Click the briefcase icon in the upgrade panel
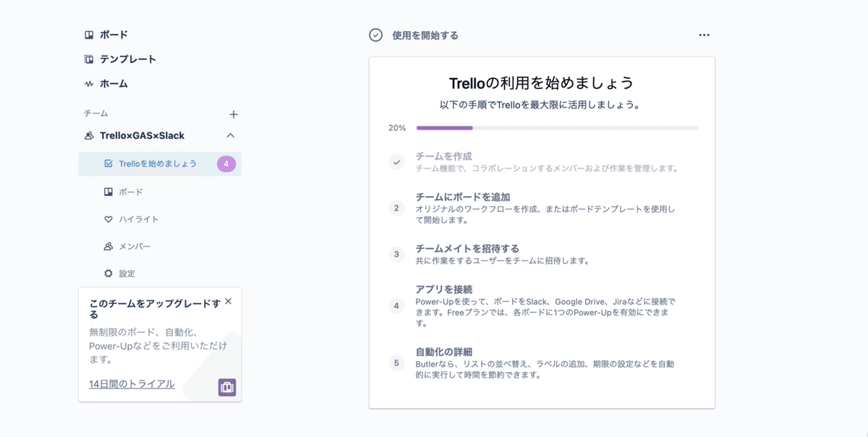868x437 pixels. tap(227, 388)
